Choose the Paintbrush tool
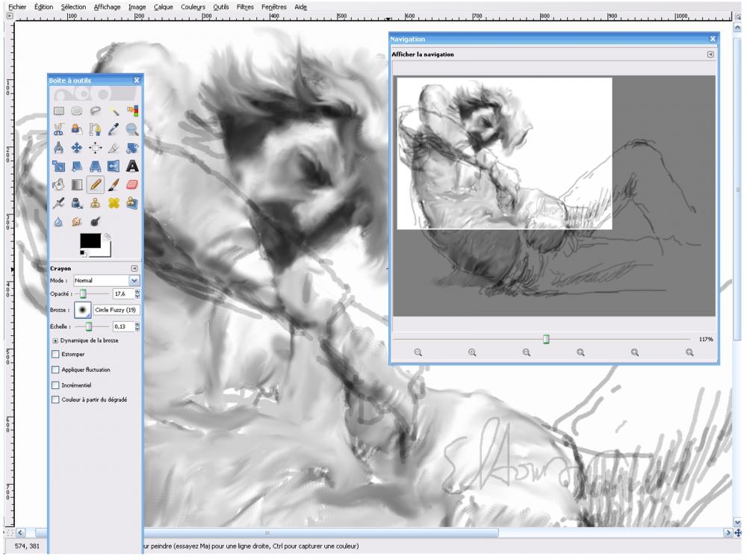Image resolution: width=747 pixels, height=560 pixels. 114,184
